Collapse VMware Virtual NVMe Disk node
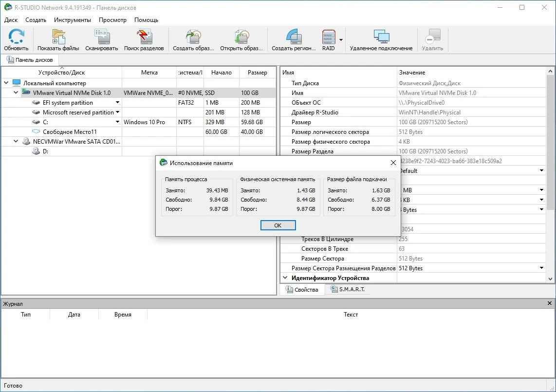 [x=16, y=93]
